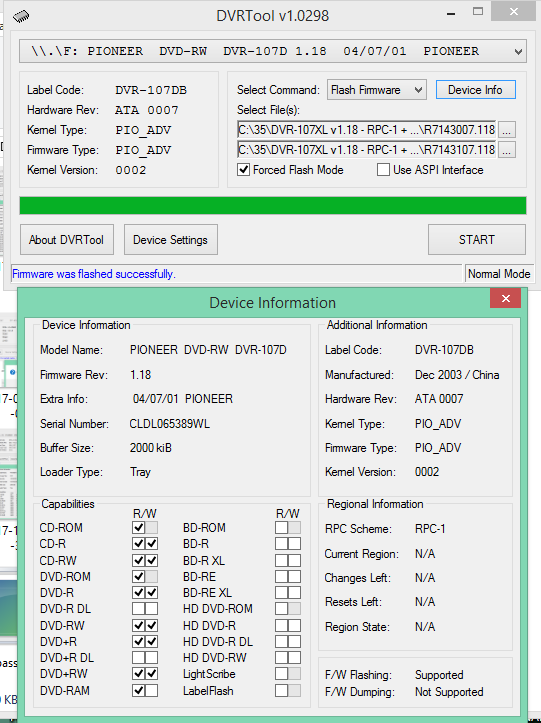
Task: Toggle BD-R write checkbox
Action: (x=294, y=544)
